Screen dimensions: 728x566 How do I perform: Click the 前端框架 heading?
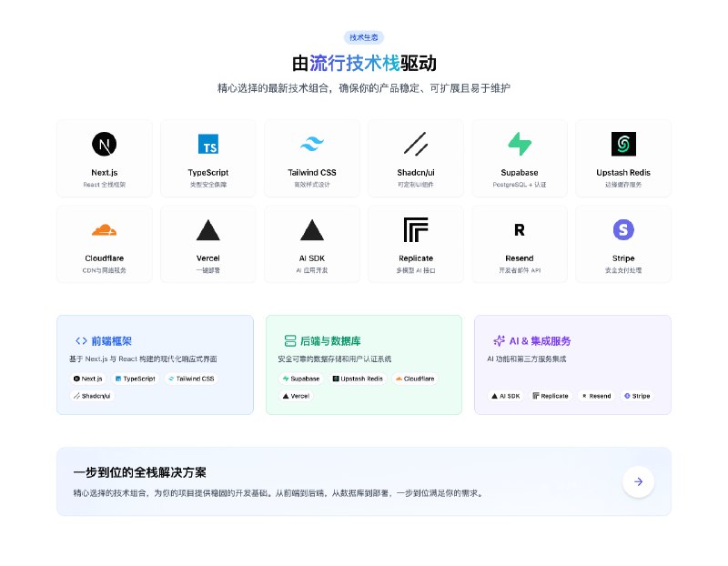point(111,341)
